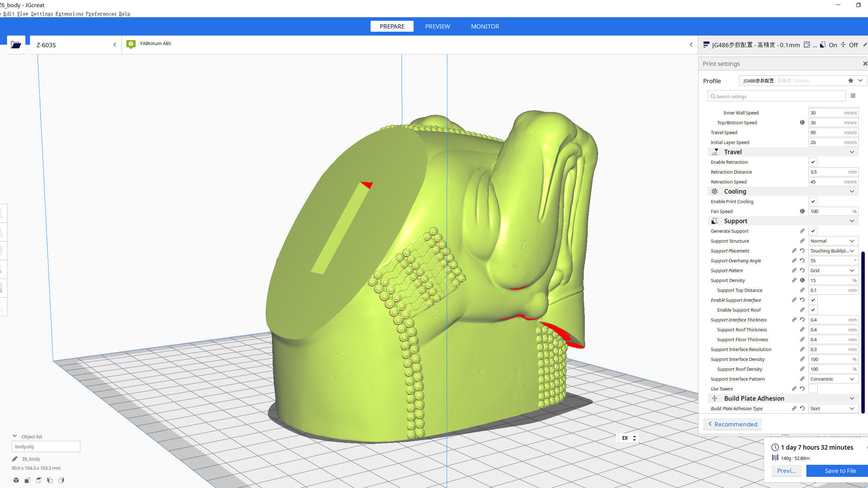Switch to the PREVIEW tab

(438, 26)
